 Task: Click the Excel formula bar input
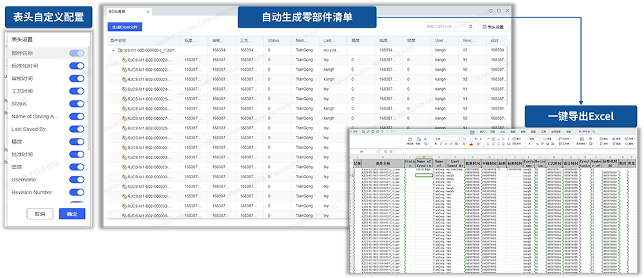pyautogui.click(x=515, y=151)
